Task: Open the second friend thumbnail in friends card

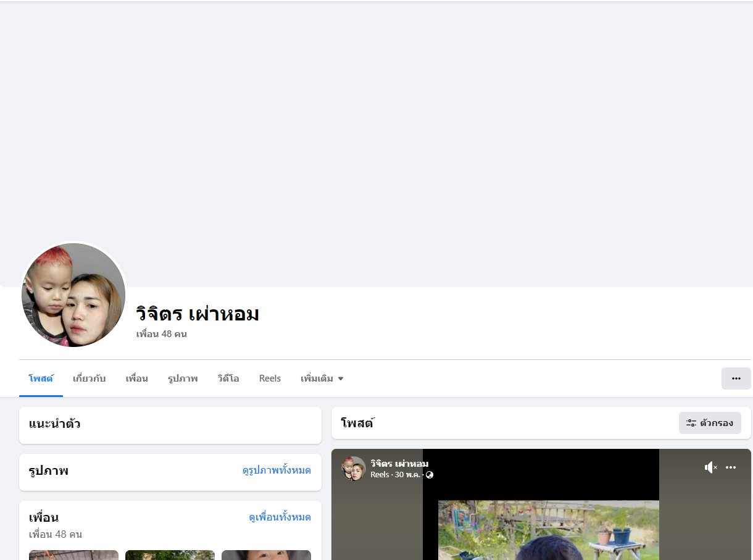Action: [x=170, y=555]
